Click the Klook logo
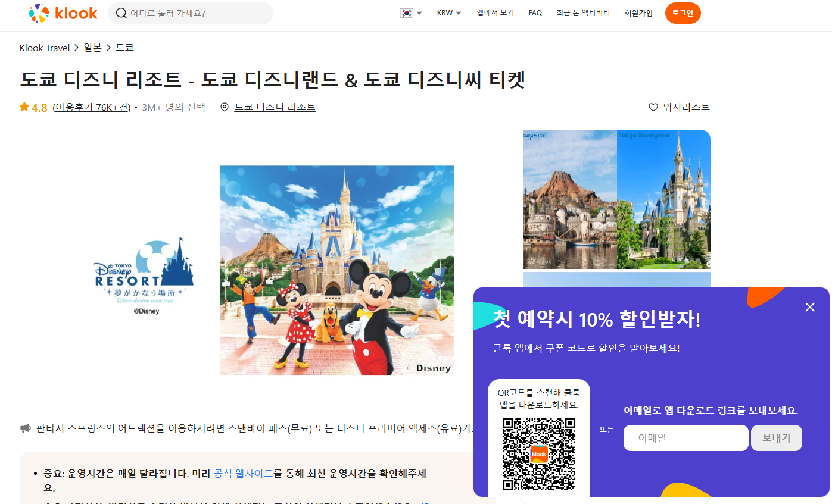The width and height of the screenshot is (832, 504). pyautogui.click(x=64, y=13)
